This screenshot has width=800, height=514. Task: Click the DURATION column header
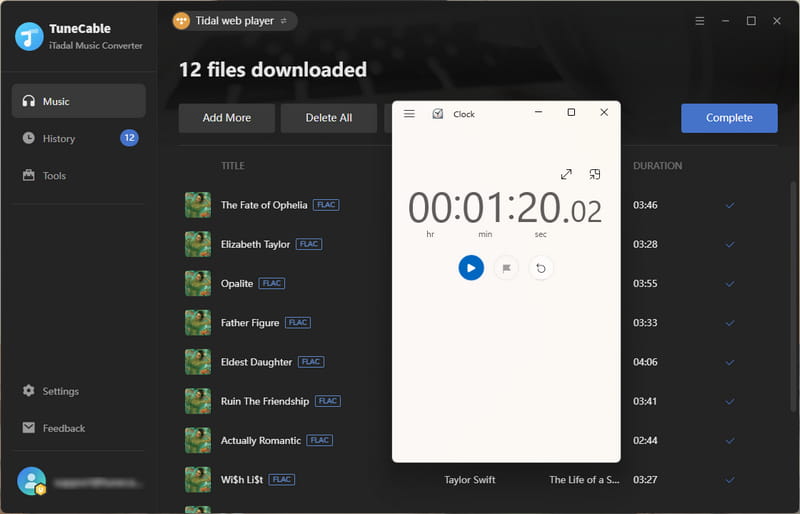pyautogui.click(x=657, y=166)
